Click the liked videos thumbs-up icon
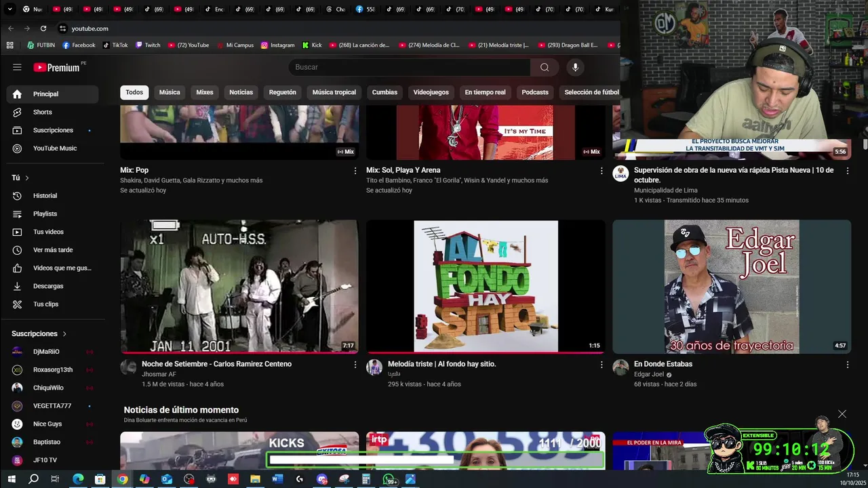Image resolution: width=868 pixels, height=488 pixels. click(x=18, y=268)
